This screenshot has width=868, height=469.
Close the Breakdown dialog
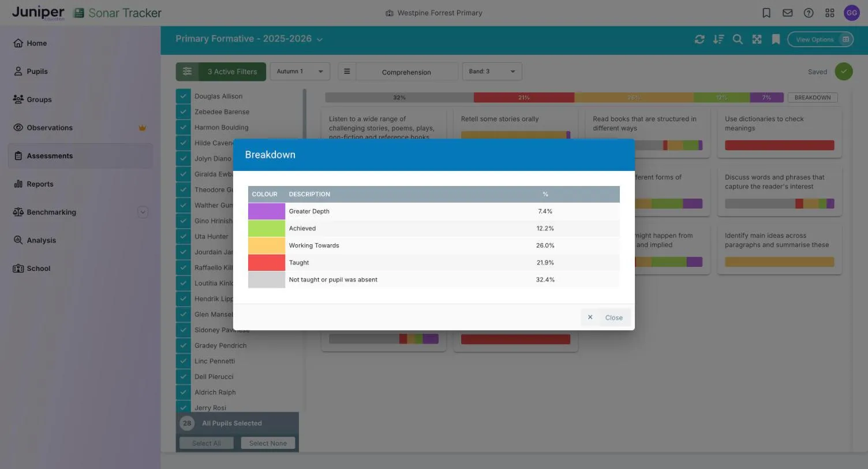(x=605, y=318)
